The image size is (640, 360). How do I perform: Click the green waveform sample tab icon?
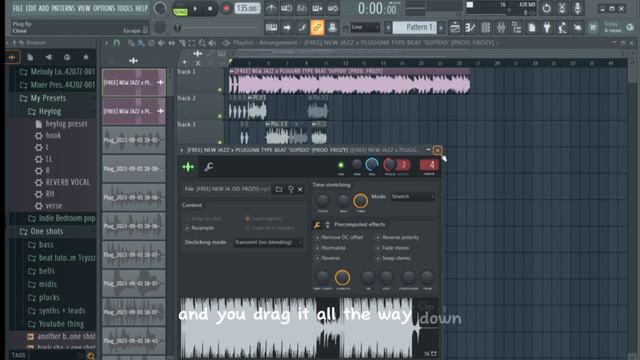click(188, 167)
